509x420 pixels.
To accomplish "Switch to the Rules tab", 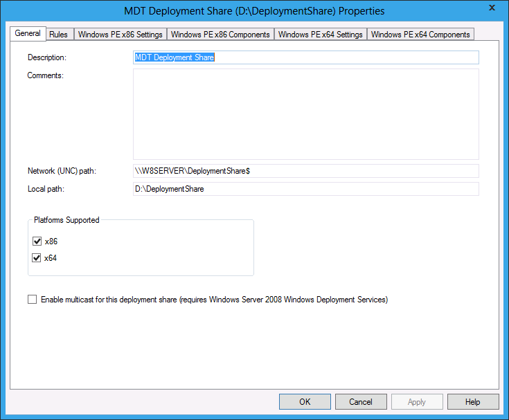I will pos(59,35).
